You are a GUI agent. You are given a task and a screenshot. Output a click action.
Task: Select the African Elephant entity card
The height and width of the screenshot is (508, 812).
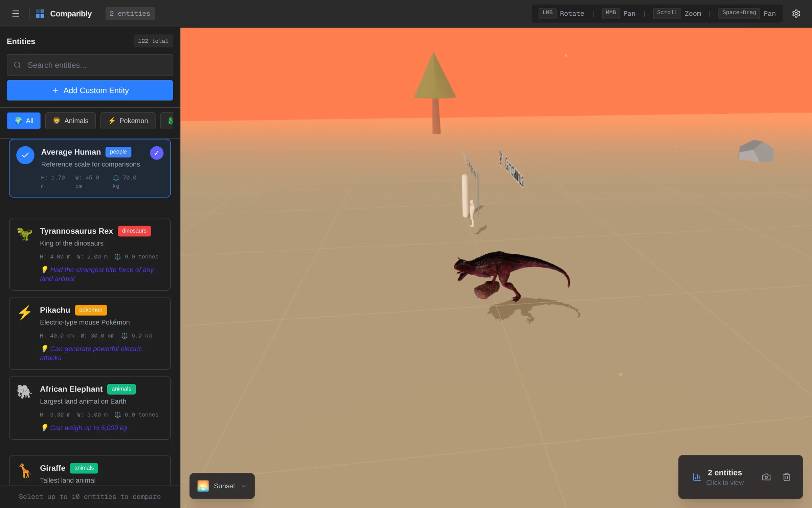(90, 408)
